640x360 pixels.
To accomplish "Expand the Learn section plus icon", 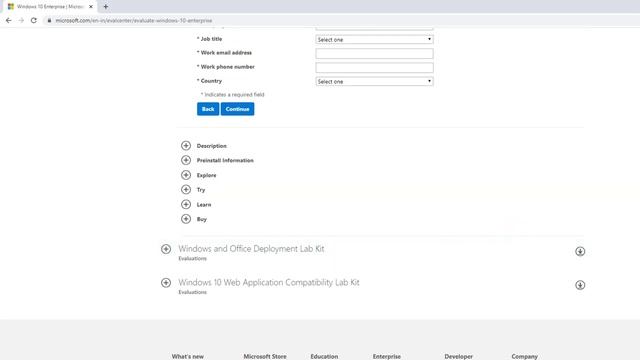I will point(186,204).
